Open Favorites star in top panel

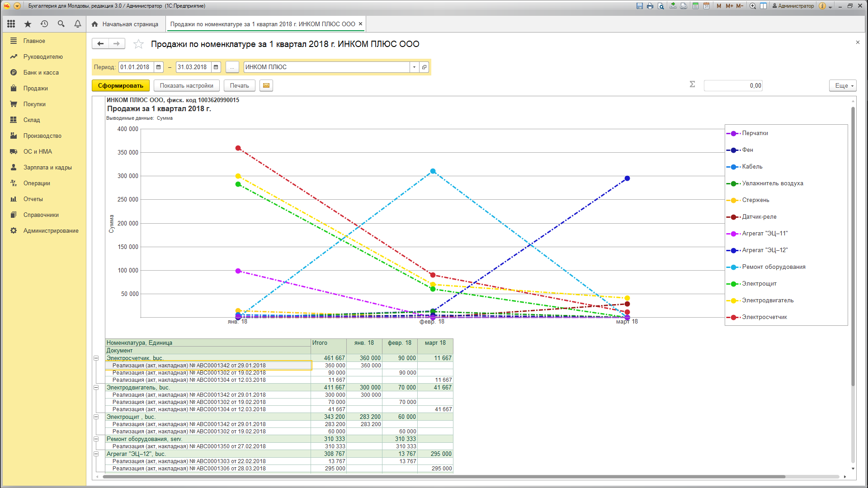click(x=28, y=24)
